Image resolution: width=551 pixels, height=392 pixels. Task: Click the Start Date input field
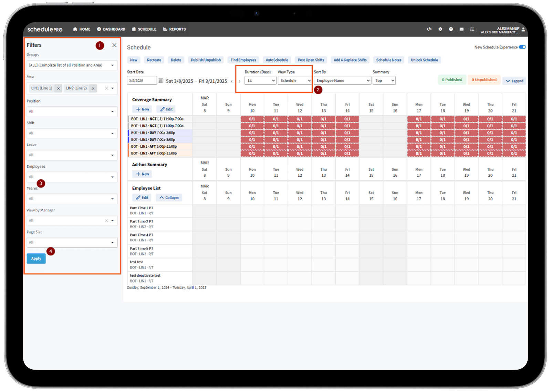[142, 81]
